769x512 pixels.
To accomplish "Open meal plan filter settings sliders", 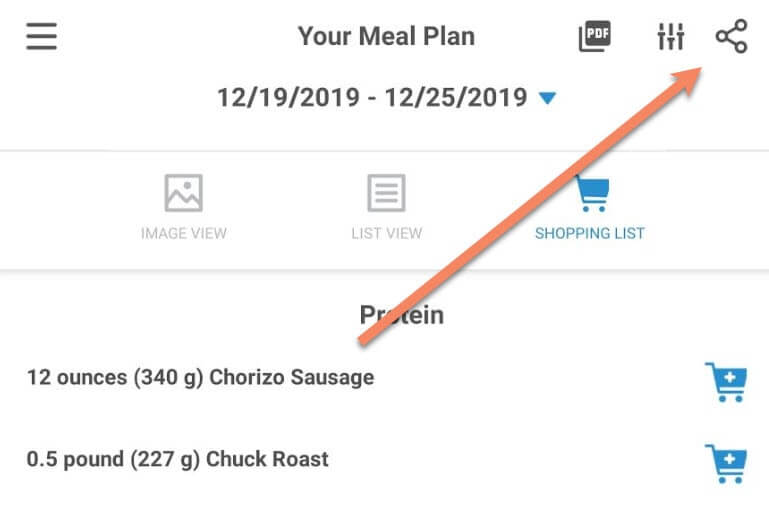I will coord(670,38).
